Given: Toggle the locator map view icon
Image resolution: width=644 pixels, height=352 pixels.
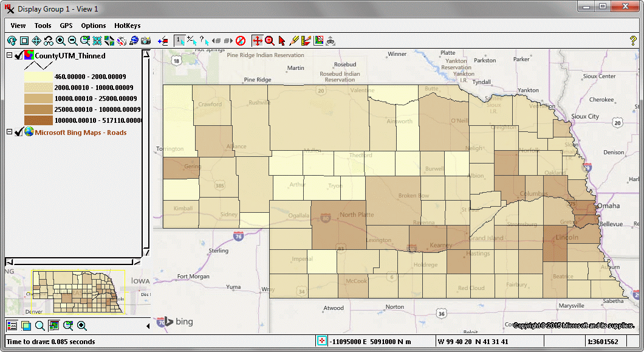Looking at the screenshot, I should (54, 326).
